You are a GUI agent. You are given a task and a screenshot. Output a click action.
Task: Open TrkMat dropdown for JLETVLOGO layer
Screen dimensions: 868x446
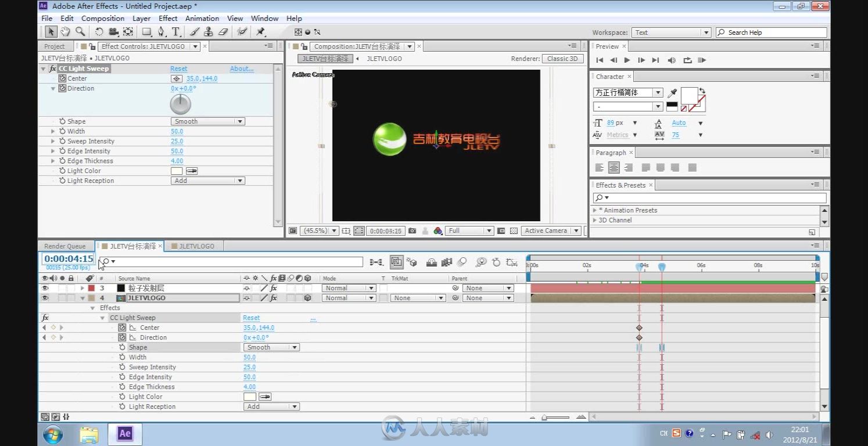[418, 298]
